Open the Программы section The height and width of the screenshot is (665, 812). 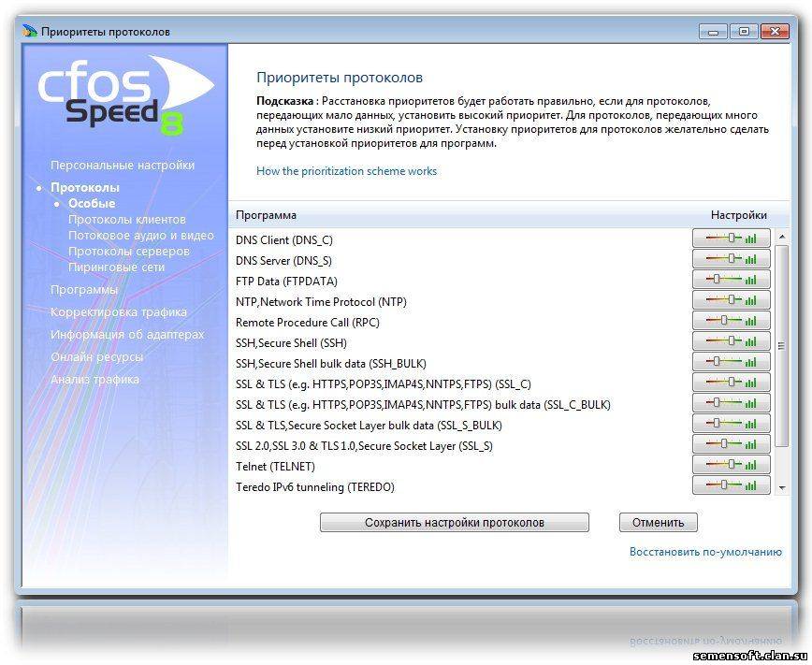(x=84, y=290)
